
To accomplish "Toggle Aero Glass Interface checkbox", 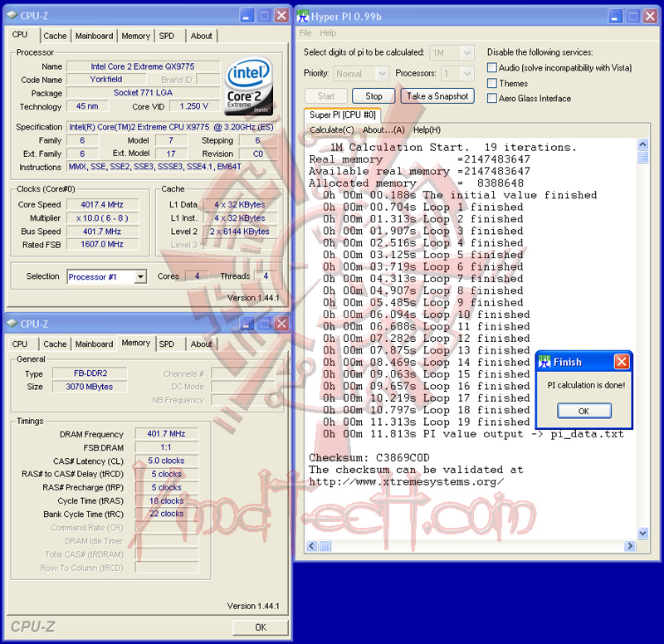I will [492, 98].
